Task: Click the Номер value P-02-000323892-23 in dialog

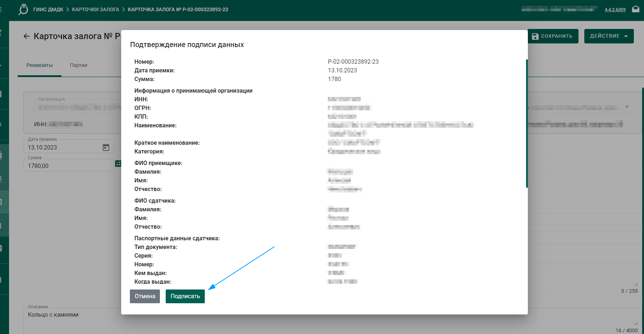Action: 353,62
